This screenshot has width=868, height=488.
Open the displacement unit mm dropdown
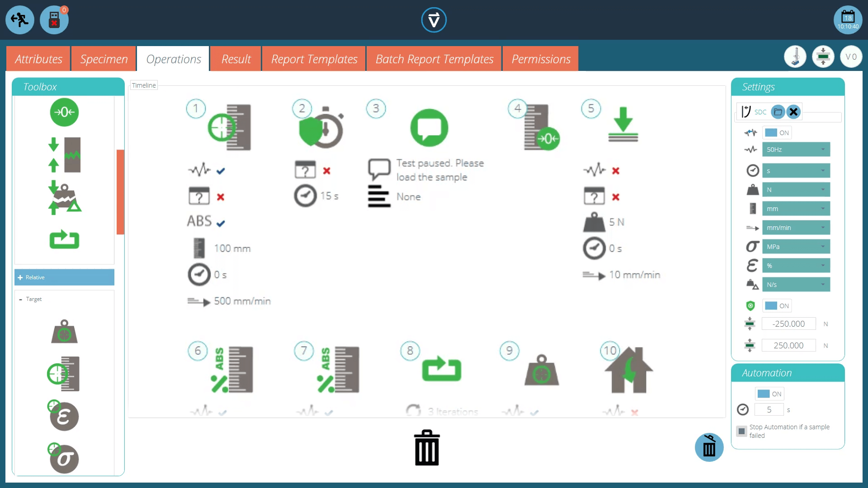[x=796, y=209]
